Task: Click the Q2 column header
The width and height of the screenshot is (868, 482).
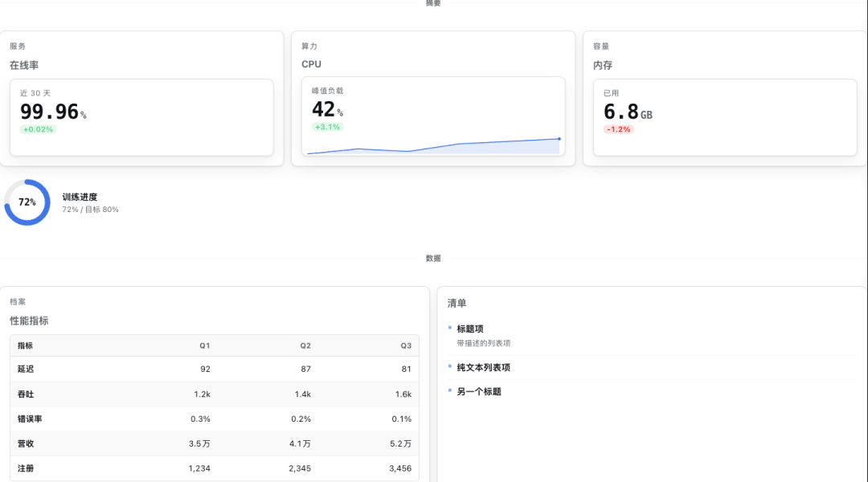Action: [305, 346]
